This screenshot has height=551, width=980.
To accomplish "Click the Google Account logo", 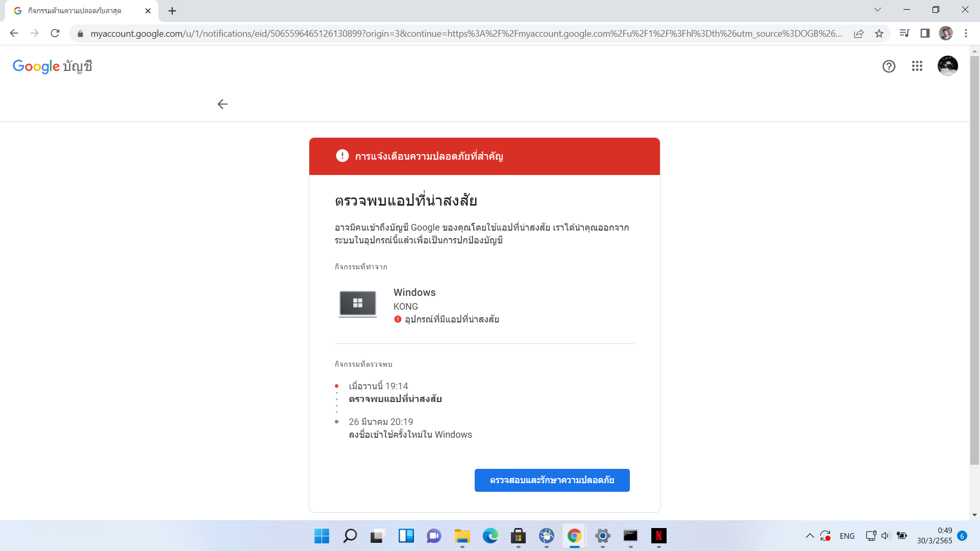I will (x=52, y=66).
